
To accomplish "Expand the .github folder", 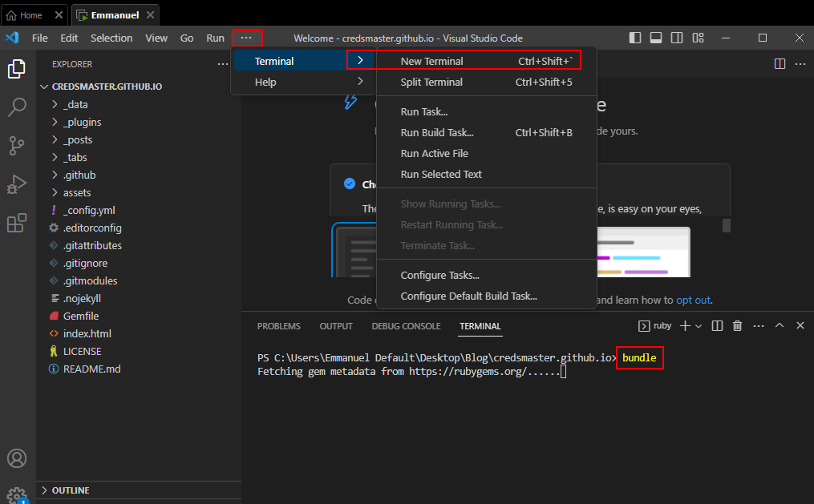I will pyautogui.click(x=139, y=175).
